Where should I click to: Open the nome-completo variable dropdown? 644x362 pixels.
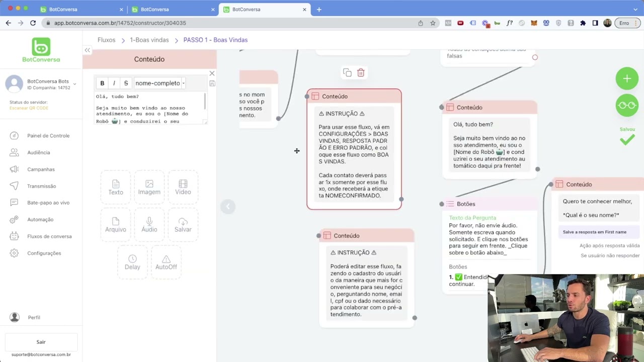(160, 83)
